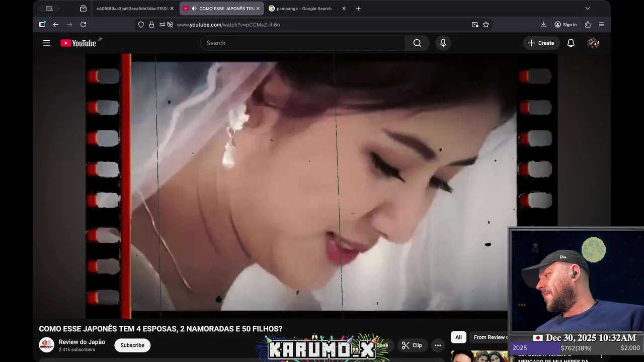Reload the page with refresh icon
The width and height of the screenshot is (644, 362).
(x=84, y=25)
